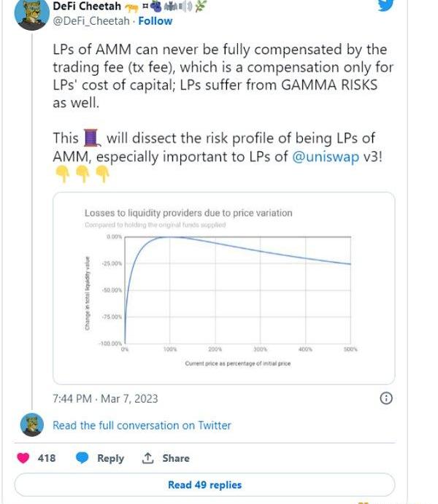Click the Read 49 replies button
Image resolution: width=438 pixels, height=504 pixels.
(x=204, y=484)
